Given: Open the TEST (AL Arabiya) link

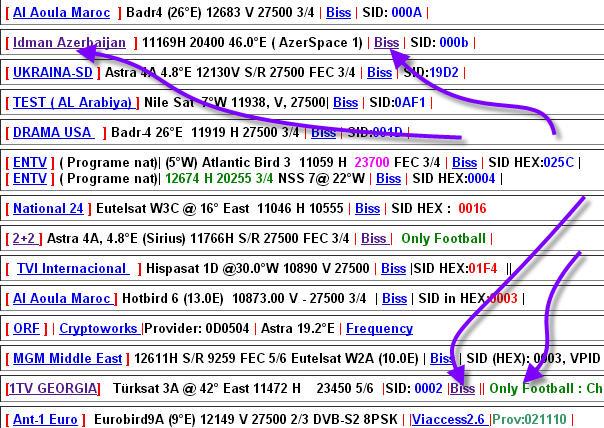Looking at the screenshot, I should click(x=76, y=102).
